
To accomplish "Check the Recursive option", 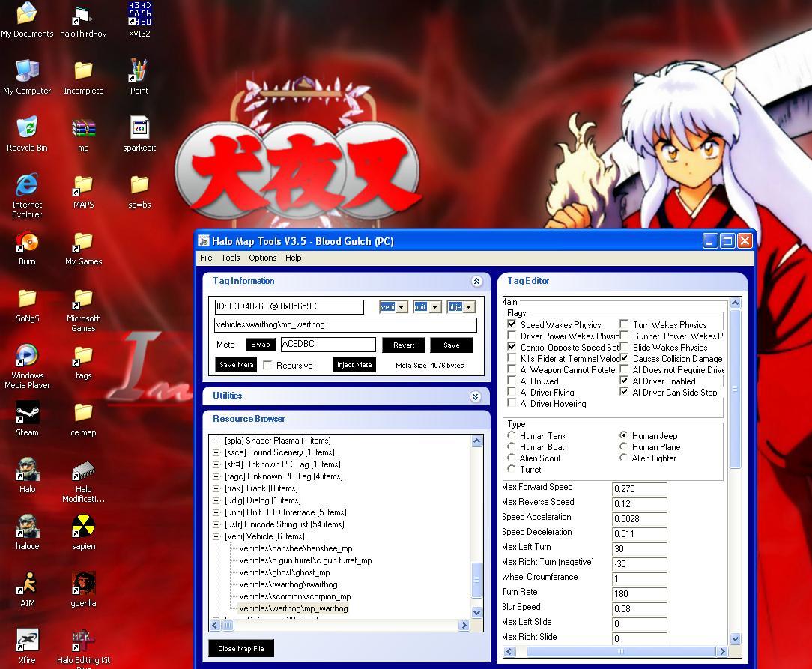I will [x=267, y=365].
